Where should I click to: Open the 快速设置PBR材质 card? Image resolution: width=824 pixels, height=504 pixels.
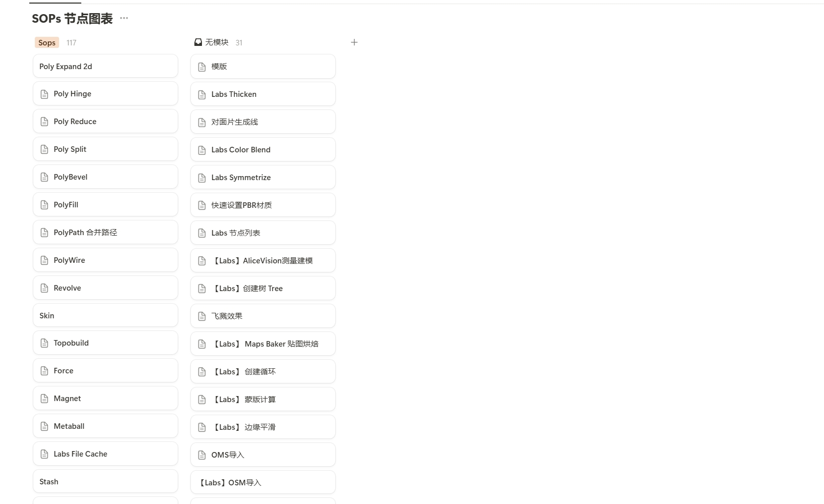263,205
